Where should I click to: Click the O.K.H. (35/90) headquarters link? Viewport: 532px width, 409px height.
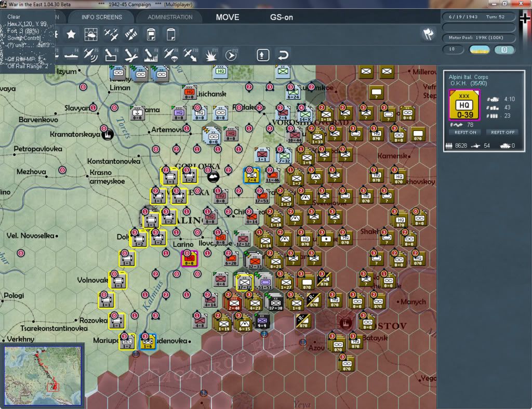pos(469,84)
